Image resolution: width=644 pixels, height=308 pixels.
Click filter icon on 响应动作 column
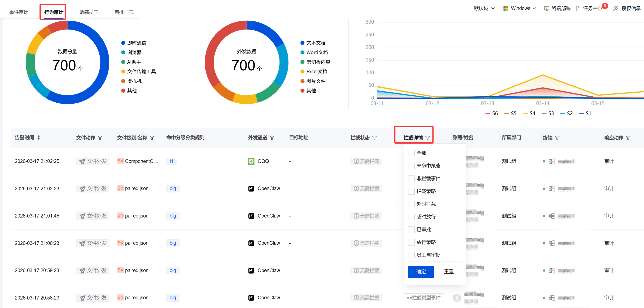(x=628, y=138)
